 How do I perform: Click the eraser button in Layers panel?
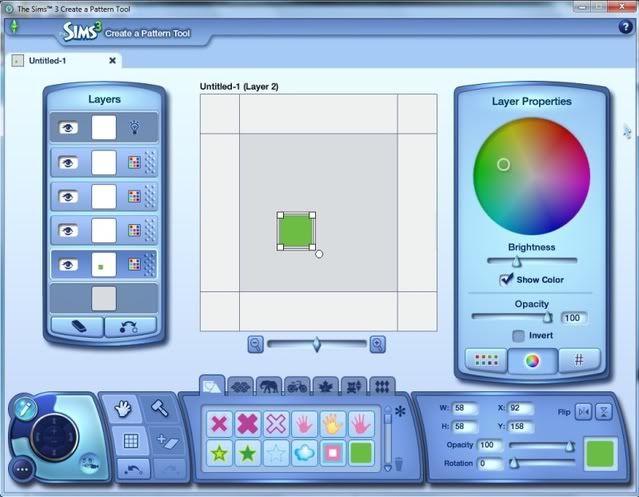click(76, 327)
